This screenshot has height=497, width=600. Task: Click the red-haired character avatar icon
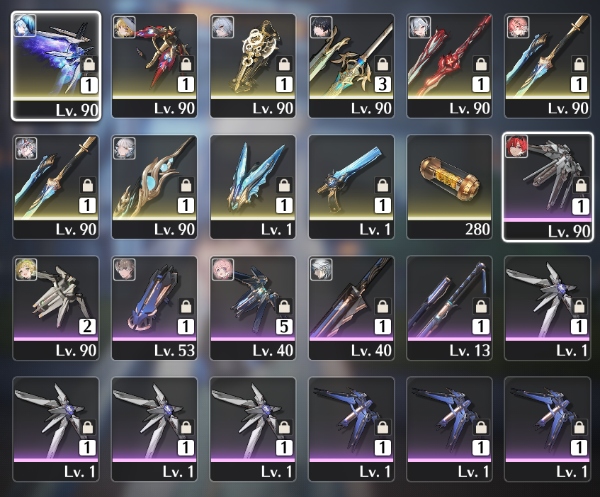(517, 146)
